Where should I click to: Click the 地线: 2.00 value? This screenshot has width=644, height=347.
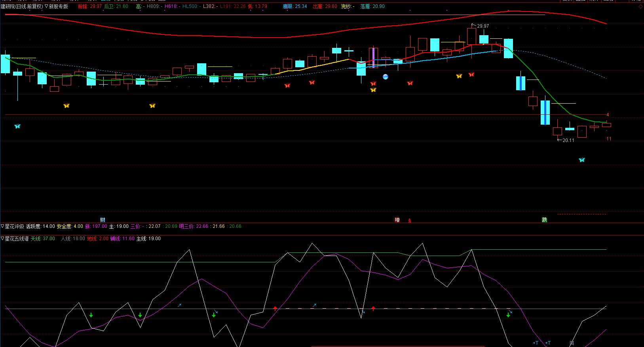[x=98, y=239]
